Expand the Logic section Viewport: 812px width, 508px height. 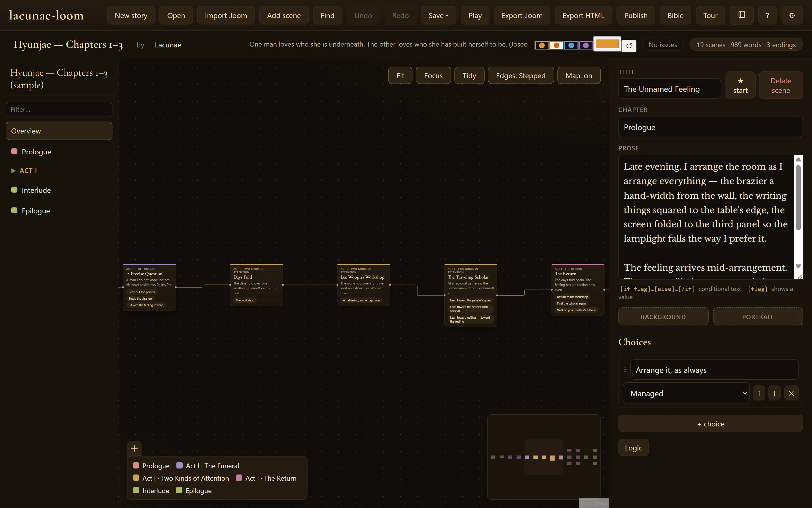point(633,448)
